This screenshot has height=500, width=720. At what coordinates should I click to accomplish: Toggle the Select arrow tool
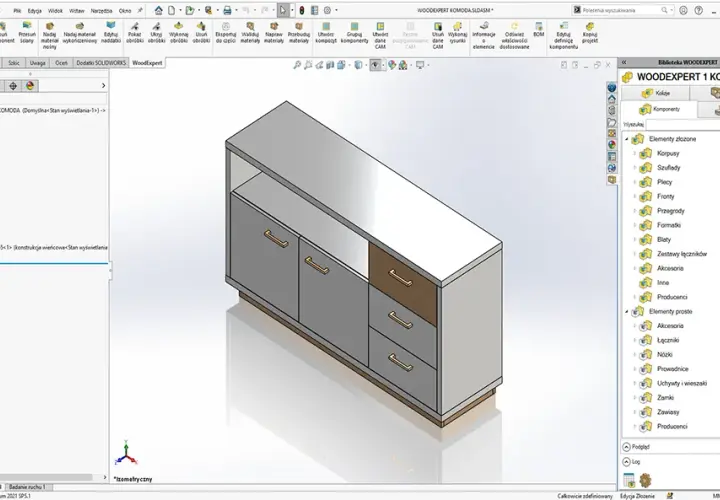(283, 10)
